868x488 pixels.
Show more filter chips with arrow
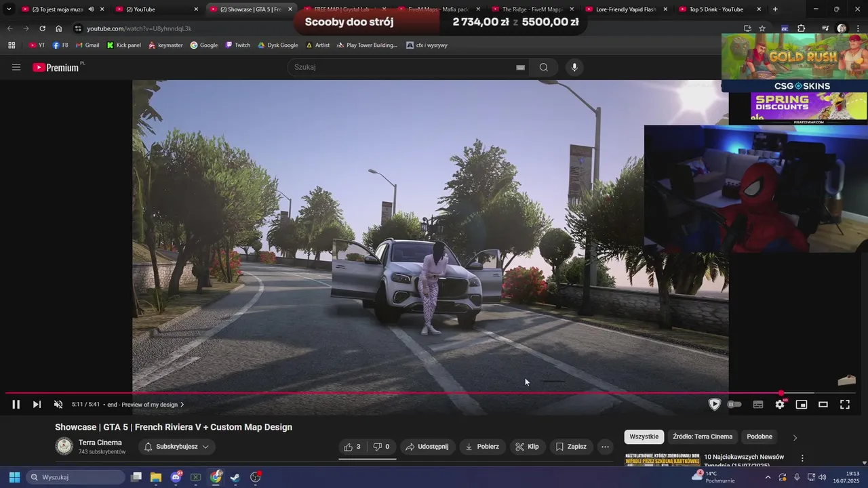point(795,437)
